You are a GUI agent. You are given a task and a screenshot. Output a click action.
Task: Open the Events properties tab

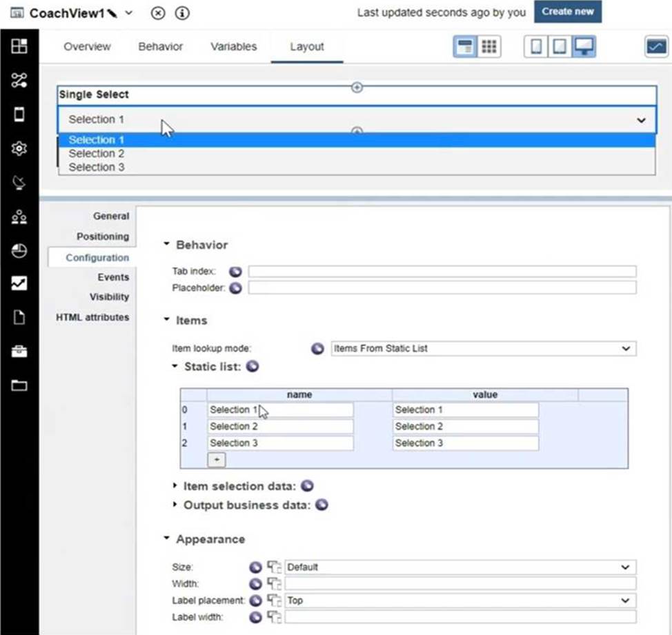tap(113, 277)
